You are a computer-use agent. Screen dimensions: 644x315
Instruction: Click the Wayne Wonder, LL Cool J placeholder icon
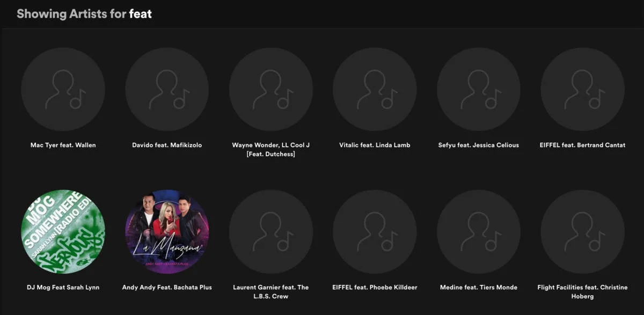tap(271, 89)
